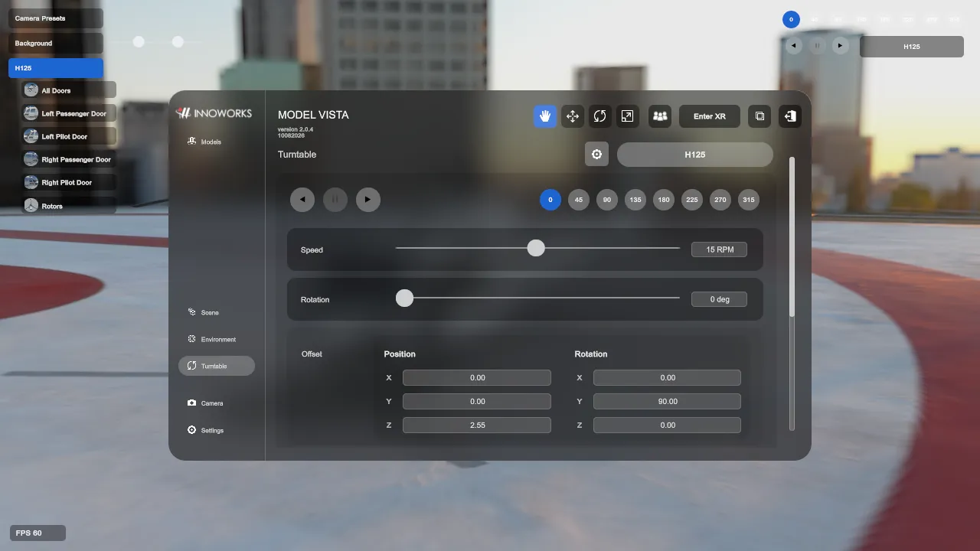Choose the circular-arrows rotate tool

coord(600,116)
